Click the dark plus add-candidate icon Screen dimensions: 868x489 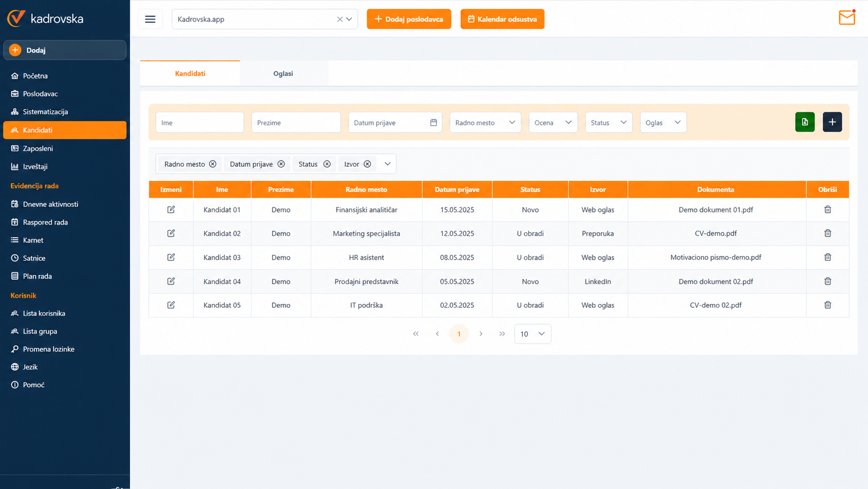coord(832,122)
